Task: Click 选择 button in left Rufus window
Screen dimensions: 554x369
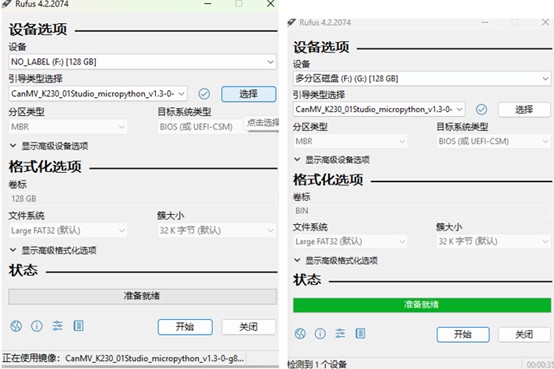Action: [x=249, y=94]
